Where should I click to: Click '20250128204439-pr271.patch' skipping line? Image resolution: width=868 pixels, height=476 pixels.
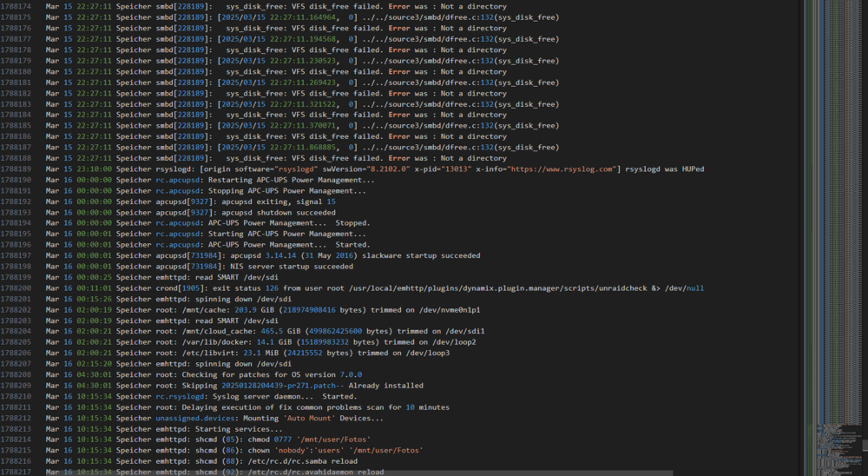pyautogui.click(x=234, y=386)
